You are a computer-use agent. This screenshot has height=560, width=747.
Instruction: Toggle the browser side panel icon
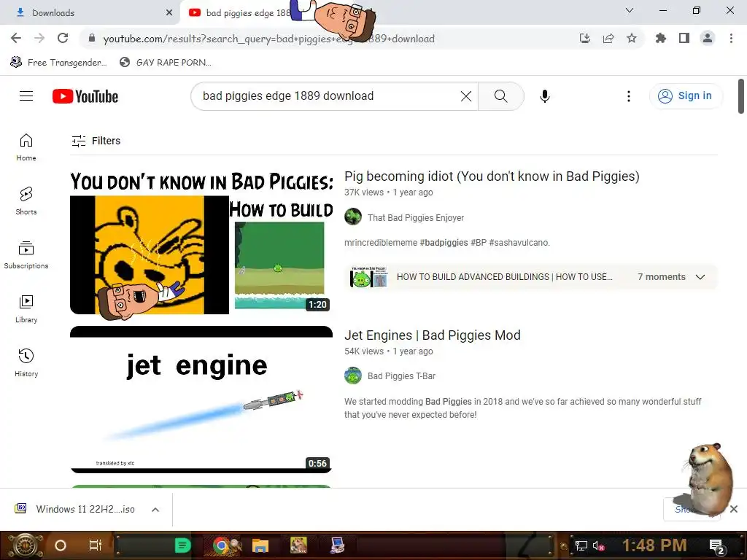click(x=684, y=38)
